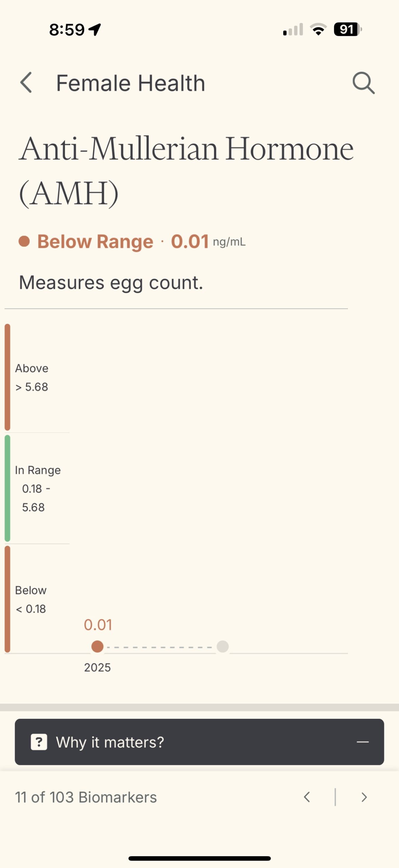Tap the Above range red bar
399x868 pixels.
coord(7,377)
